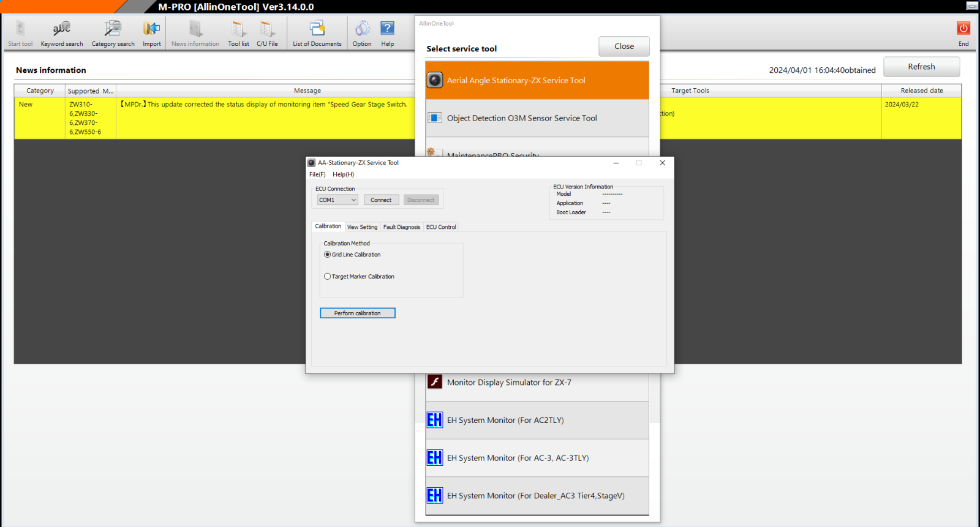Image resolution: width=980 pixels, height=527 pixels.
Task: Select EH System Monitor (For AC-3, AC-3TLY)
Action: pyautogui.click(x=537, y=458)
